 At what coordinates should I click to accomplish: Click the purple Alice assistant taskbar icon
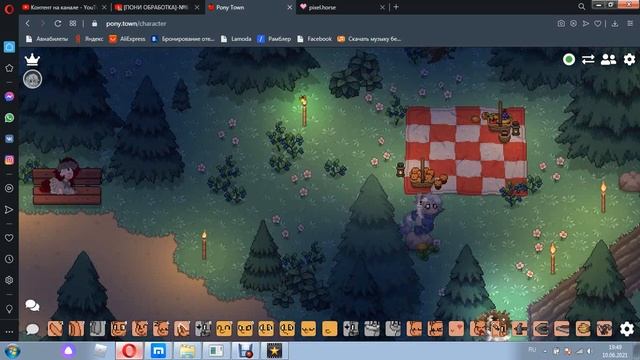coord(69,351)
